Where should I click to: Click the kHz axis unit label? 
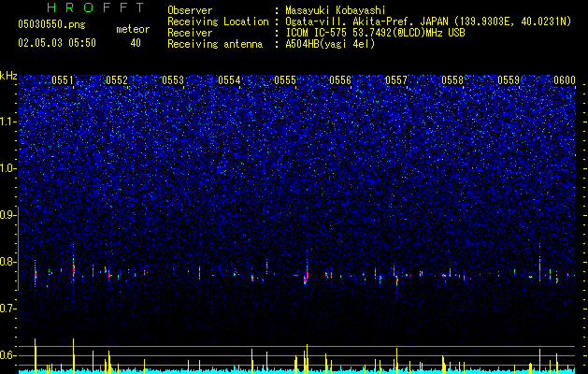pos(8,76)
